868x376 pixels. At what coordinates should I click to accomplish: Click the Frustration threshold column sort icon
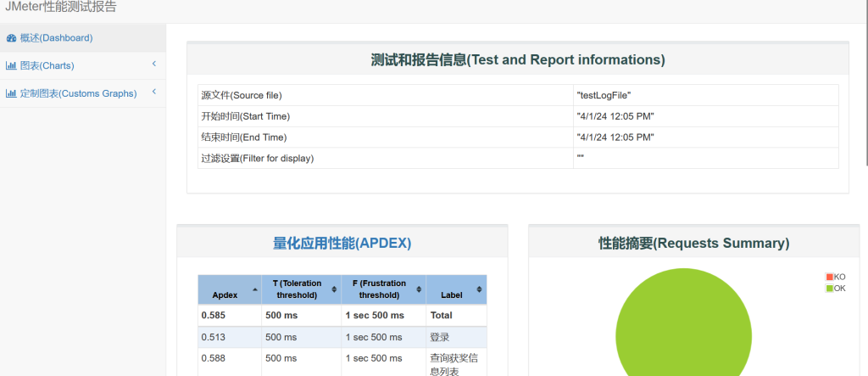(415, 289)
